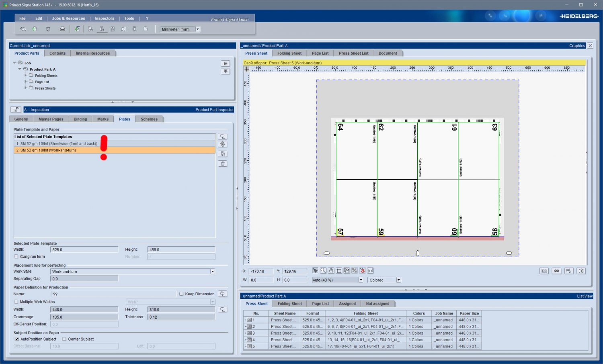The width and height of the screenshot is (603, 364).
Task: Open the Work Style dropdown
Action: coord(213,272)
